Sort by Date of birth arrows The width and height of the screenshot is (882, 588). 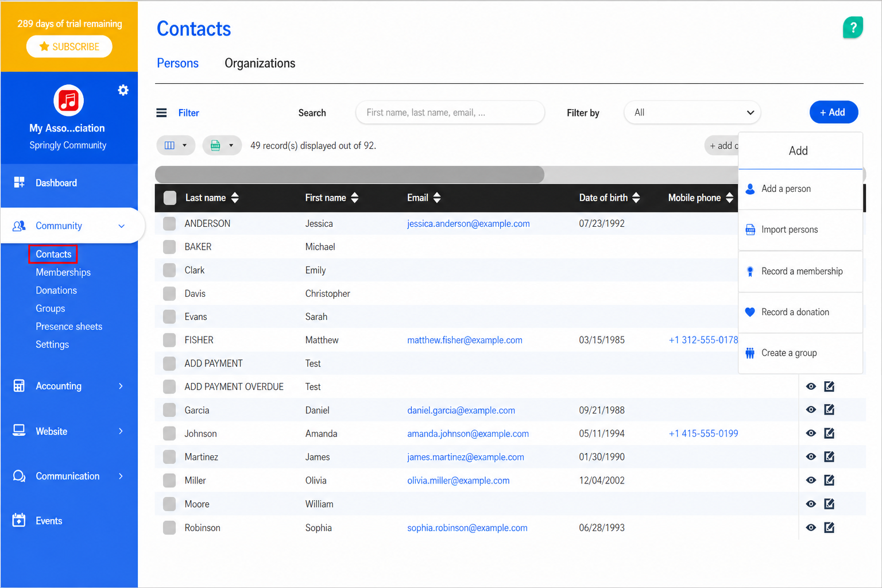point(636,198)
